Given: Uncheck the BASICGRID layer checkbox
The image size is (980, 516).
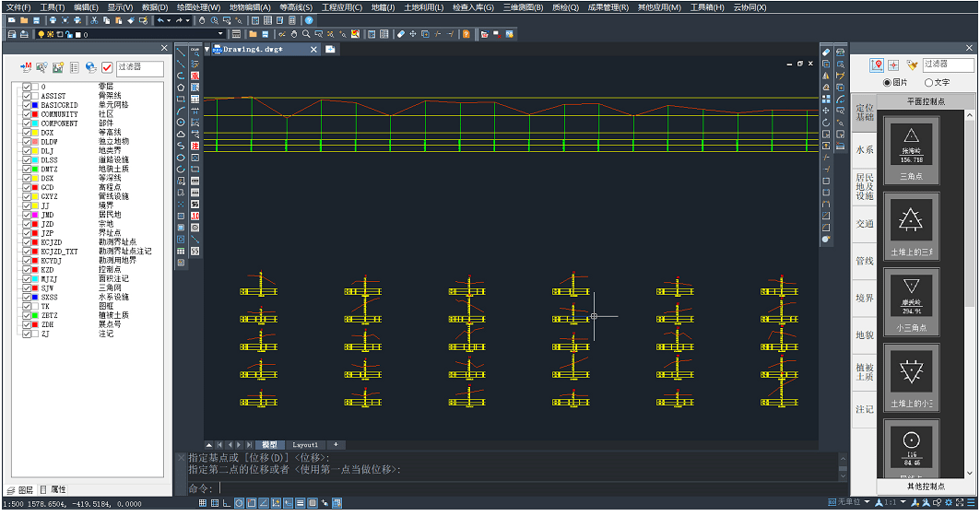Looking at the screenshot, I should coord(27,105).
